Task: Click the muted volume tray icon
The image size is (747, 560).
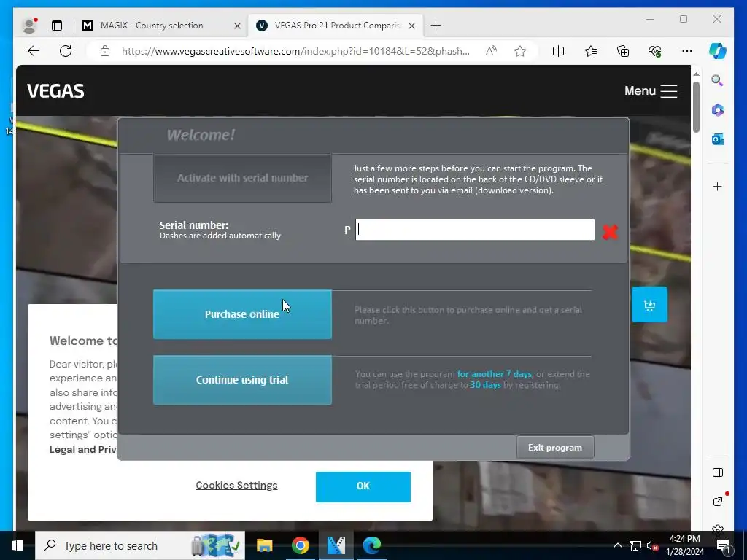Action: point(652,545)
